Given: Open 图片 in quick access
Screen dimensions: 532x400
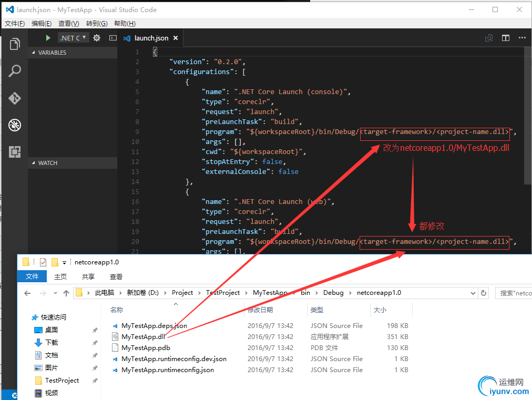Looking at the screenshot, I should tap(51, 368).
